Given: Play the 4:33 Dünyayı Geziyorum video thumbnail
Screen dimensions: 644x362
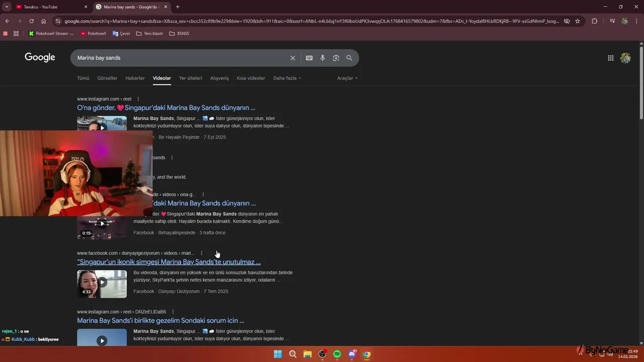Looking at the screenshot, I should [x=102, y=284].
